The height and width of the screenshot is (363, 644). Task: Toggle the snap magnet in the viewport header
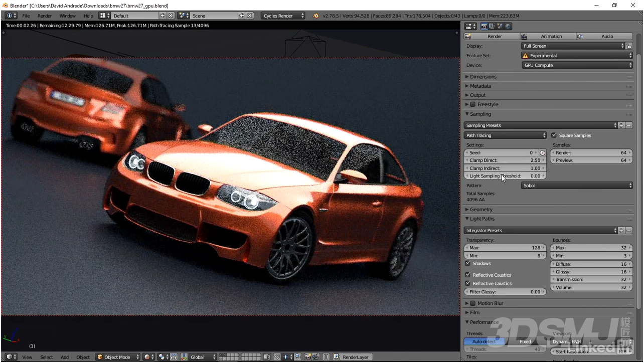tap(277, 357)
